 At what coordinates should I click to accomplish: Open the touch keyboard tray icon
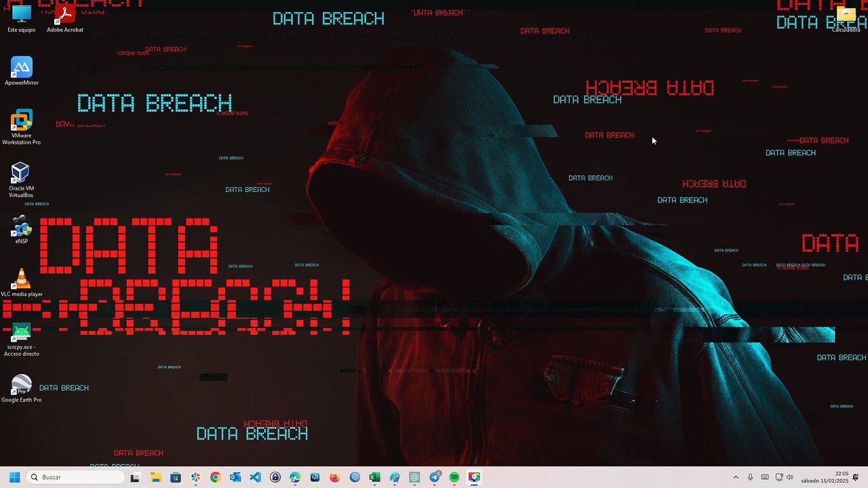[765, 477]
